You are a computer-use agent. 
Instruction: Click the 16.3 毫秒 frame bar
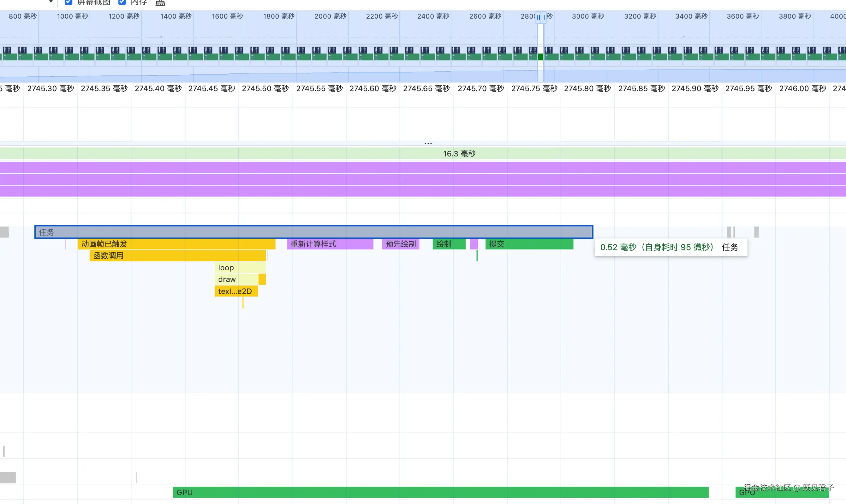(459, 154)
